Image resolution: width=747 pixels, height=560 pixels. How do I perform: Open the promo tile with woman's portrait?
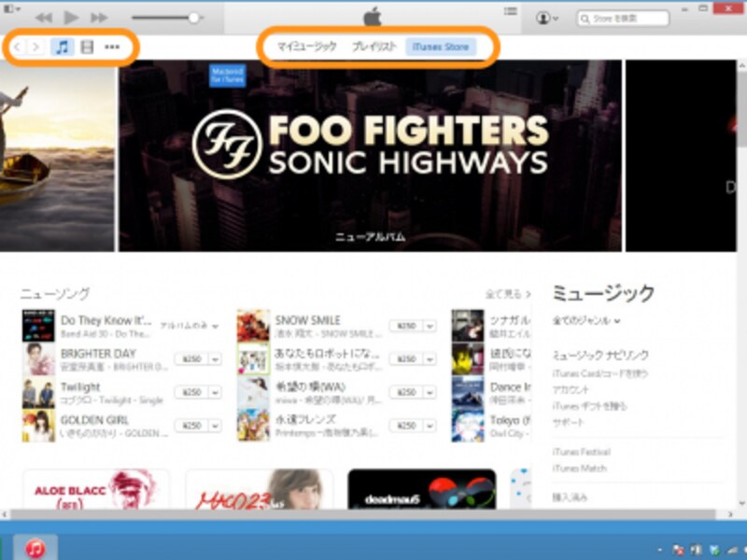click(x=259, y=489)
